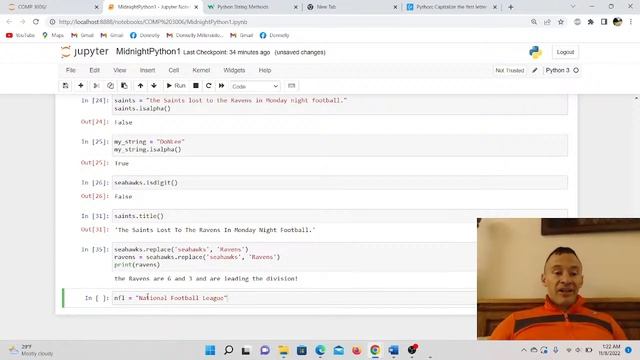Image resolution: width=640 pixels, height=360 pixels.
Task: Open the cell type Code dropdown
Action: [x=255, y=86]
